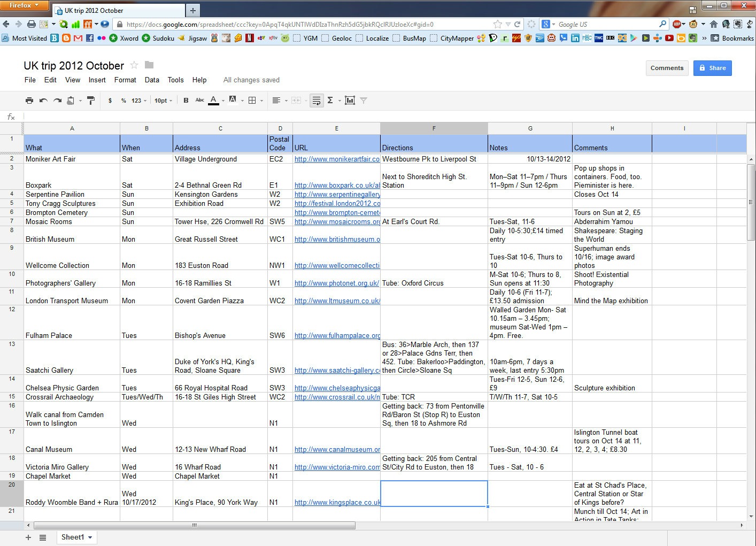Undo the last spreadsheet edit
This screenshot has height=546, width=756.
click(x=43, y=101)
